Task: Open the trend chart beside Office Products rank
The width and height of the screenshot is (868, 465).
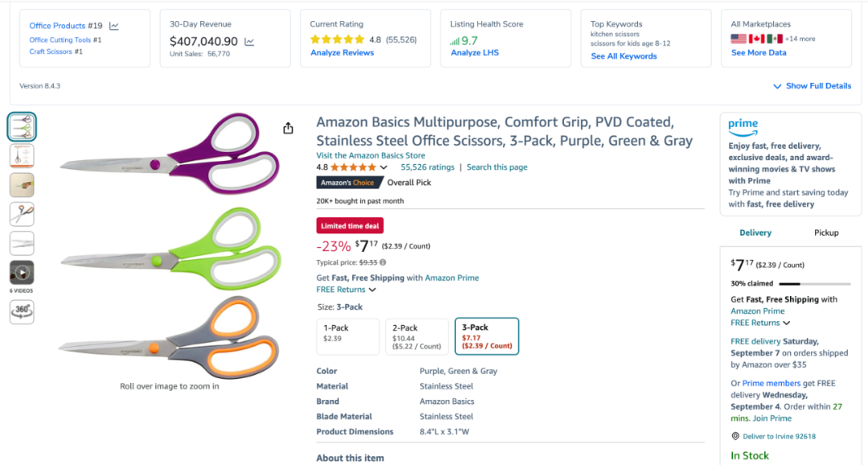Action: pos(114,26)
